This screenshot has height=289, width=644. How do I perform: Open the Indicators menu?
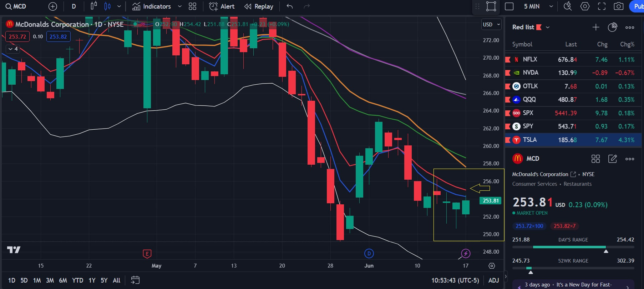tap(151, 6)
